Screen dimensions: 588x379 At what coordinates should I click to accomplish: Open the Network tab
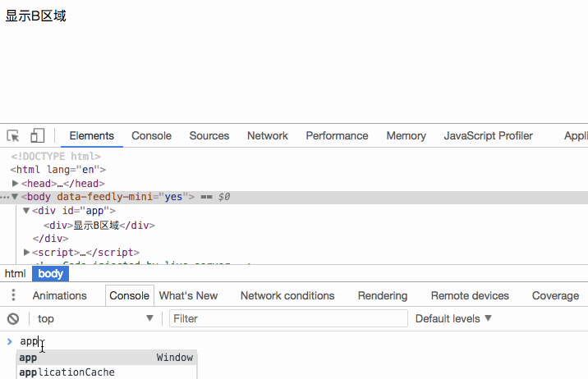268,135
